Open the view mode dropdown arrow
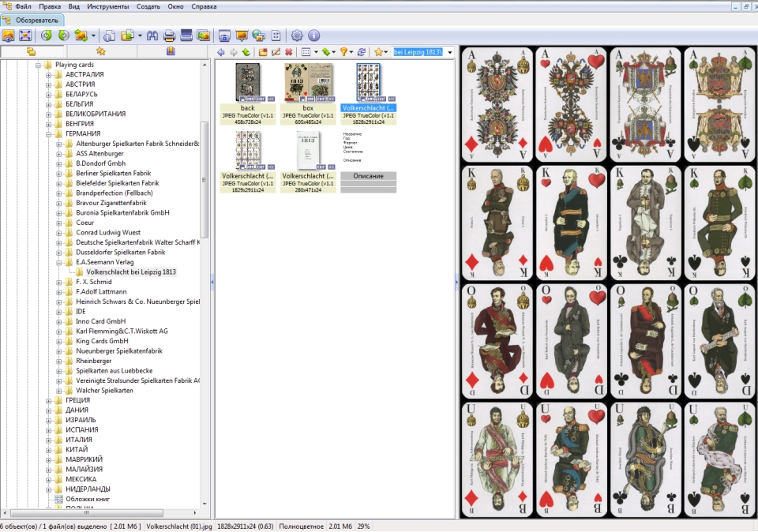 (x=316, y=52)
